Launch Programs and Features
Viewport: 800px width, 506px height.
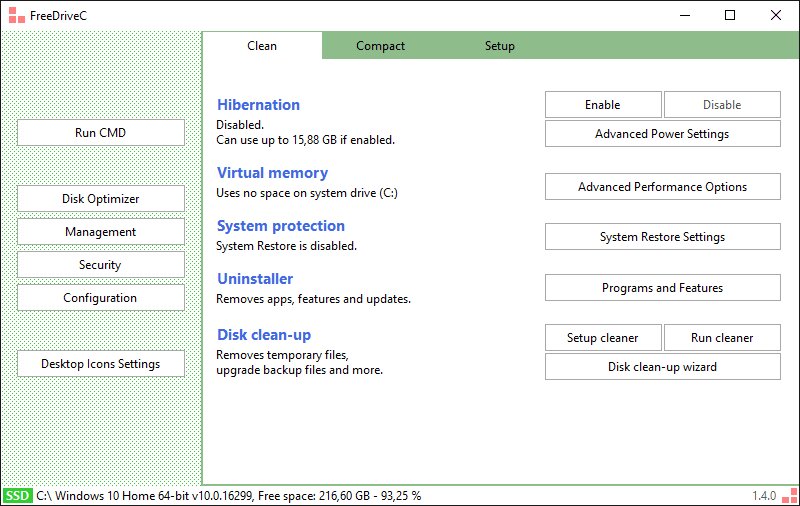662,288
